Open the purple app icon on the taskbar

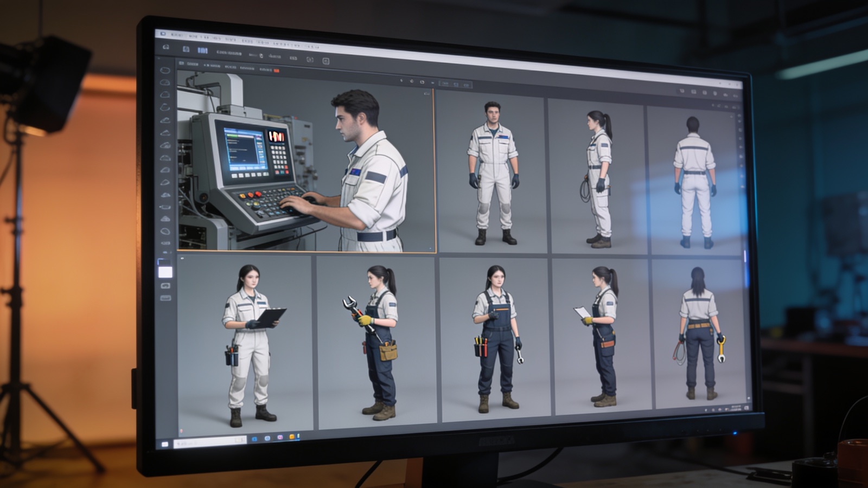point(280,437)
